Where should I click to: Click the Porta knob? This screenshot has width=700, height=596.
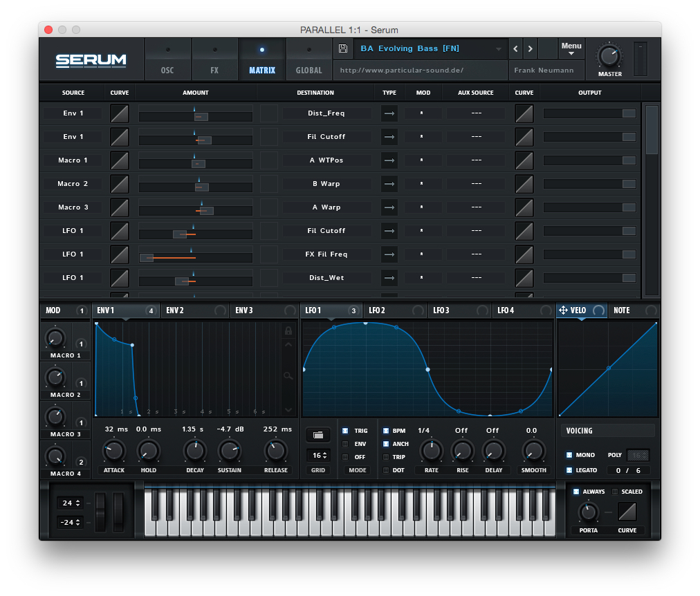pos(589,512)
